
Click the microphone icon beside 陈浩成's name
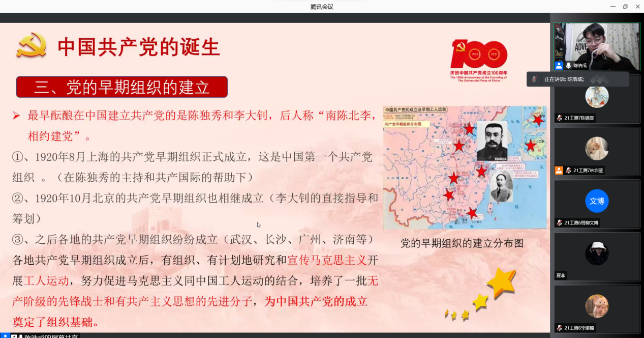click(x=568, y=66)
